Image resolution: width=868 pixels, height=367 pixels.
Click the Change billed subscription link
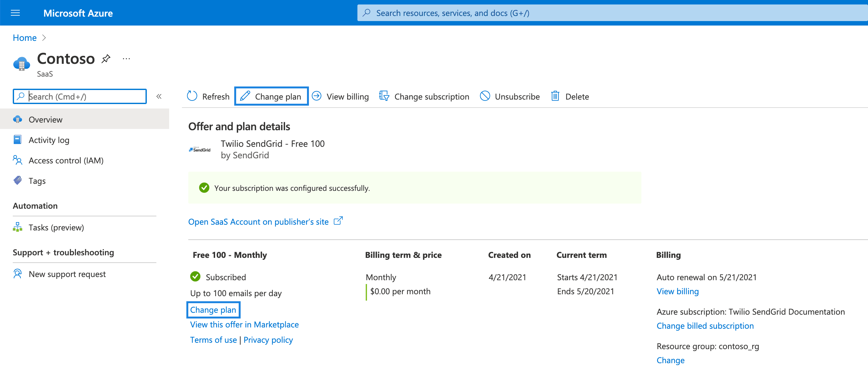pos(705,326)
